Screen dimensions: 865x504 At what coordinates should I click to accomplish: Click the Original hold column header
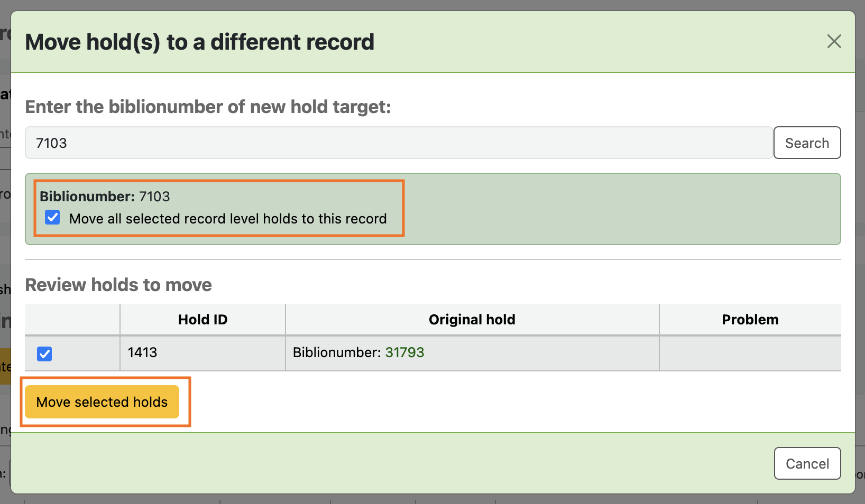point(472,320)
